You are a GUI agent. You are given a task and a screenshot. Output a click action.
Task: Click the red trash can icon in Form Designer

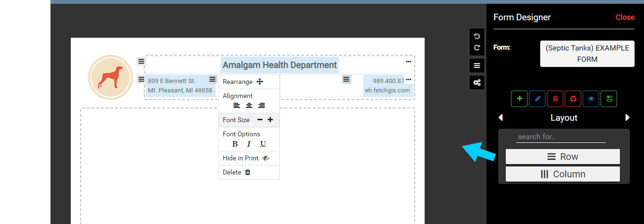coord(555,99)
